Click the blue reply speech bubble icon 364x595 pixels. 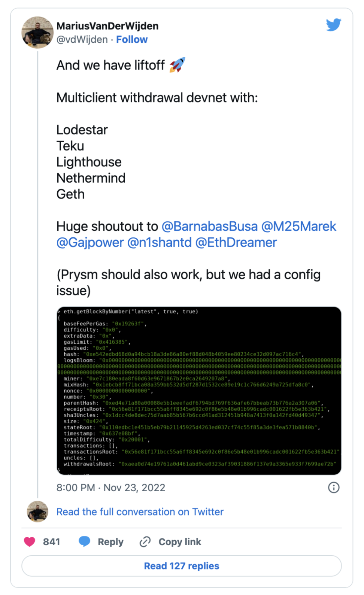85,541
